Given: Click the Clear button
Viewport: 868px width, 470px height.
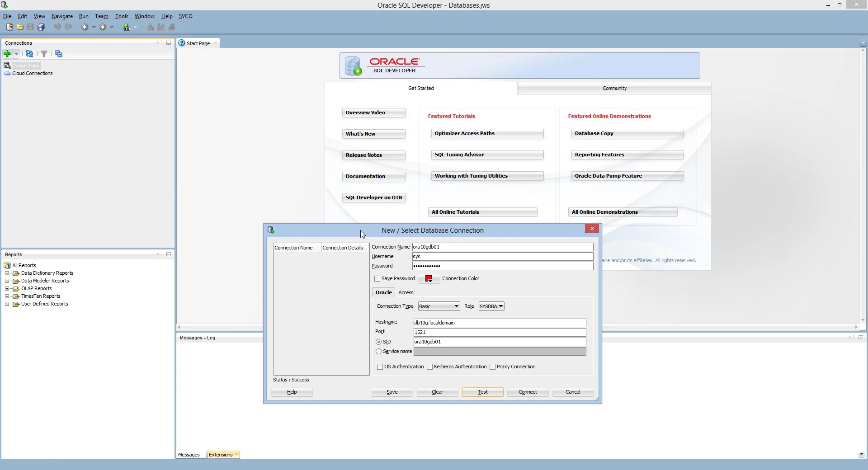Looking at the screenshot, I should click(x=437, y=392).
